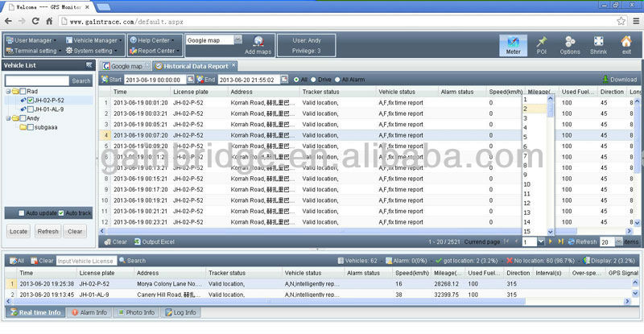Screen dimensions: 644x334
Task: Open the Alarm Info tab
Action: tap(89, 312)
